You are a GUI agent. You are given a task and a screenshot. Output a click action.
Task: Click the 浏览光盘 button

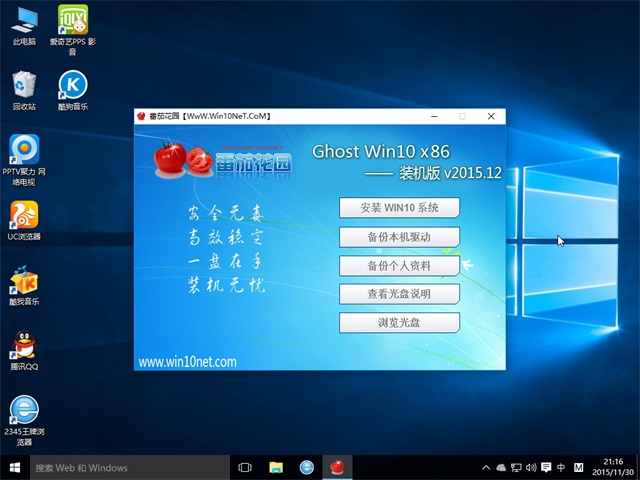pyautogui.click(x=399, y=323)
